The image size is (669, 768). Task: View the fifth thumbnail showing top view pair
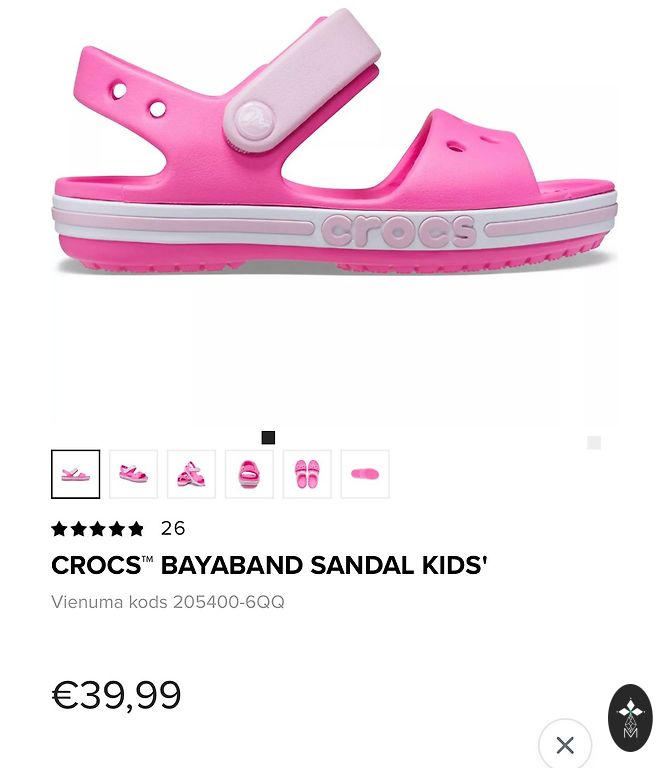(x=307, y=474)
